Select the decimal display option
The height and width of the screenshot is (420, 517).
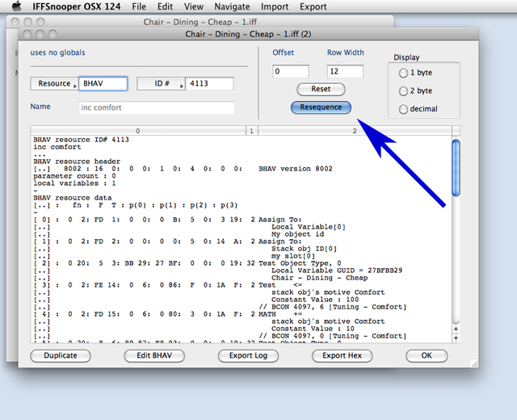402,108
